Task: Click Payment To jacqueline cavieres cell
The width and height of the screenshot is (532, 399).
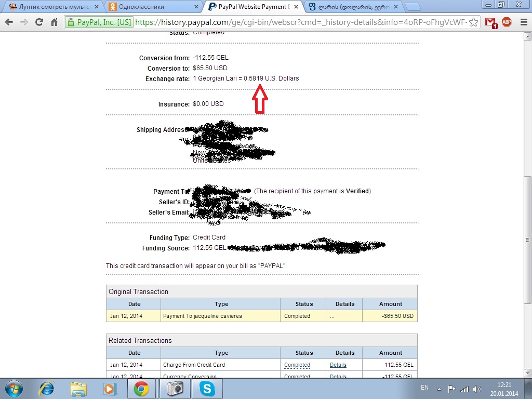Action: pyautogui.click(x=220, y=316)
